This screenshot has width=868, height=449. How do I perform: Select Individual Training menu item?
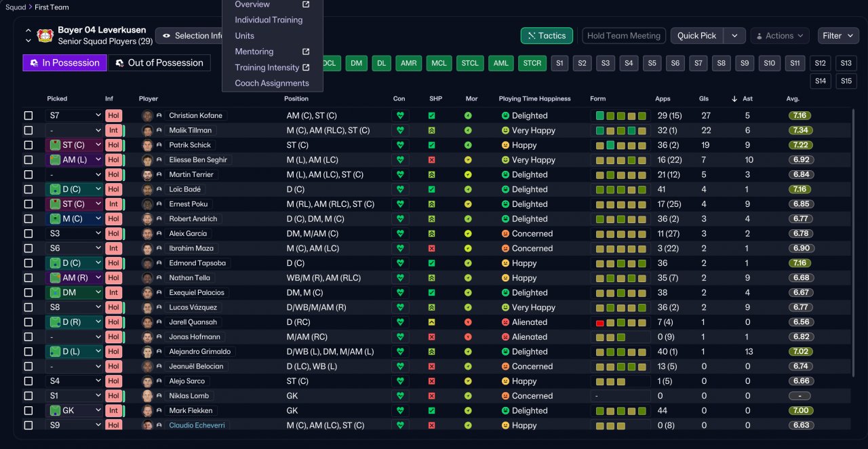pos(269,20)
